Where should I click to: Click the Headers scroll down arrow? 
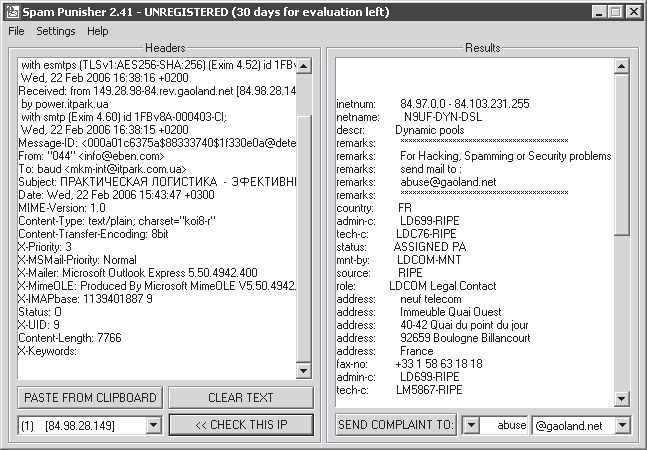tap(304, 371)
